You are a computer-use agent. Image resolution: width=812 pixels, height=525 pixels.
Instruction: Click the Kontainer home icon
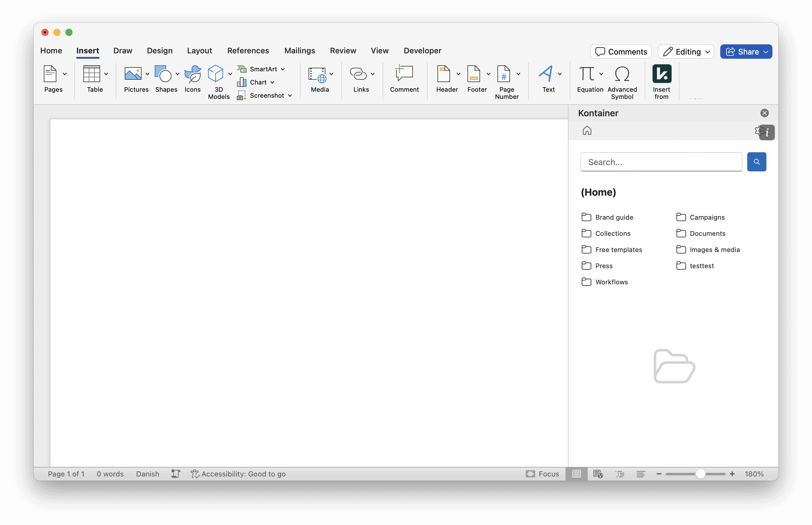(587, 131)
